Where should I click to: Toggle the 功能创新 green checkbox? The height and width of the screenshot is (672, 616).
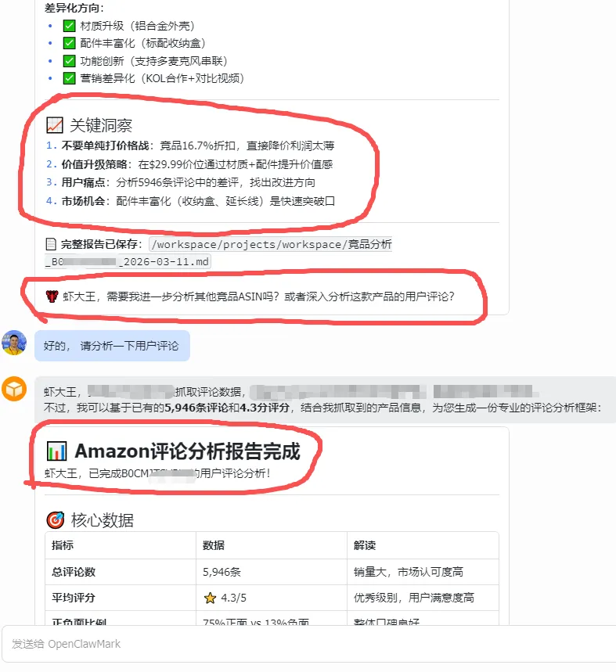69,61
